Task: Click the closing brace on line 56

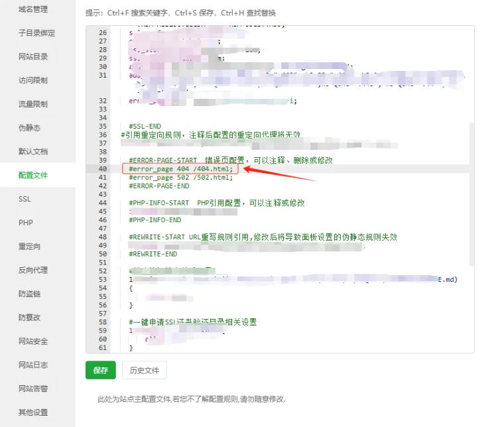Action: point(131,305)
